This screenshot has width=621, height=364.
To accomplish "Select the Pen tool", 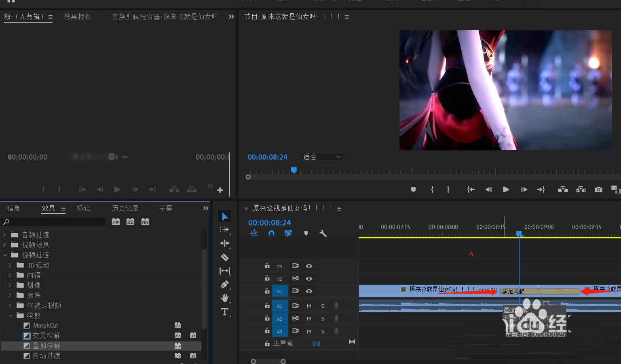I will pyautogui.click(x=225, y=284).
